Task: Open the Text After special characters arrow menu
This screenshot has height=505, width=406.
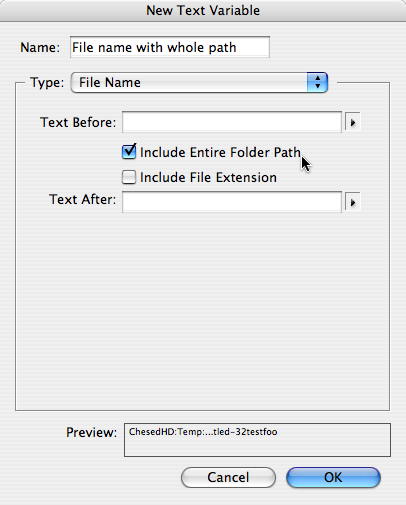Action: 353,202
